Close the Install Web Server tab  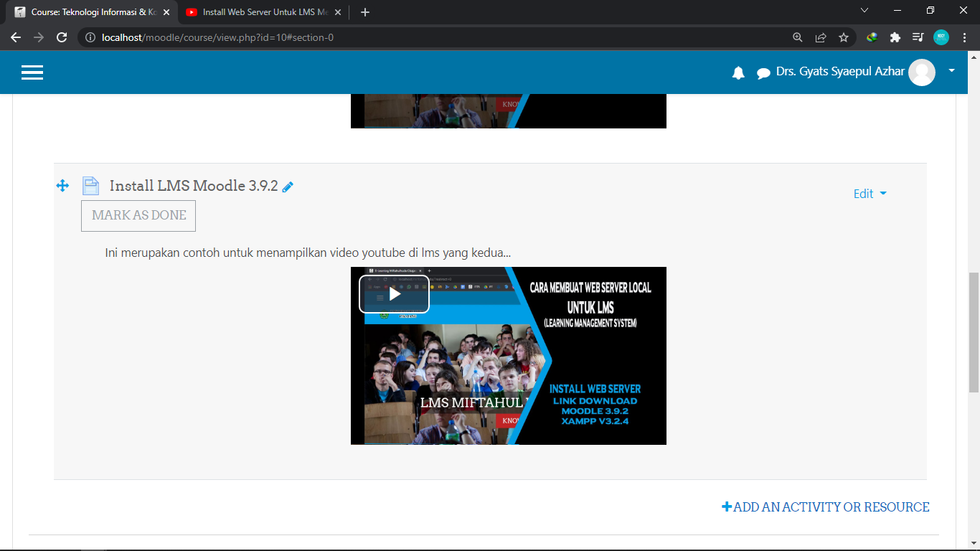click(337, 12)
